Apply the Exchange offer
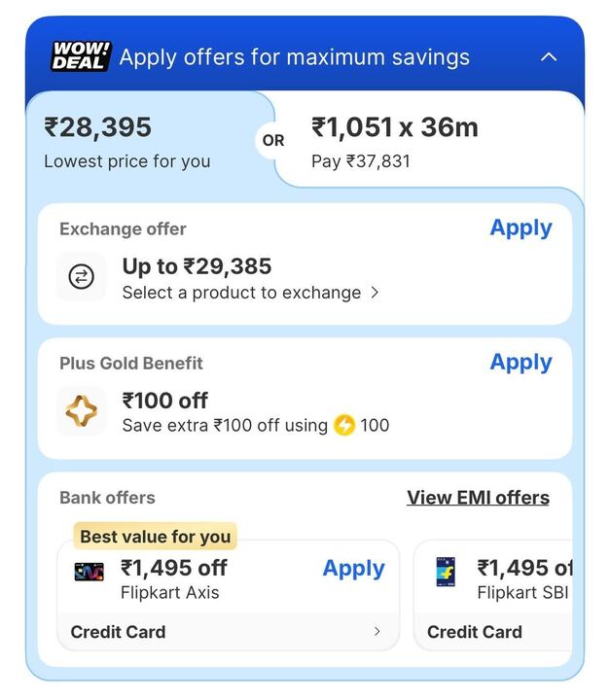 520,228
